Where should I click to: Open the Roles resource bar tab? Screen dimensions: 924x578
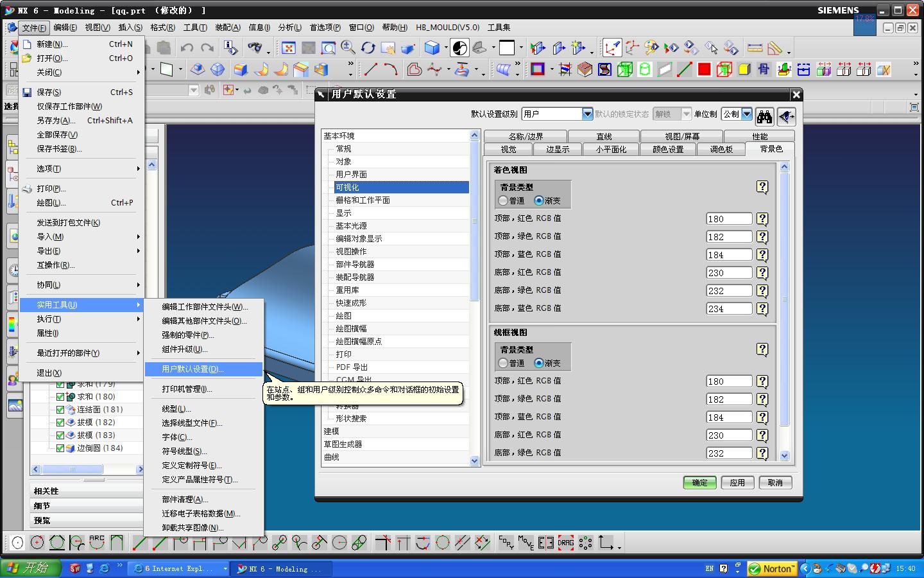point(13,379)
